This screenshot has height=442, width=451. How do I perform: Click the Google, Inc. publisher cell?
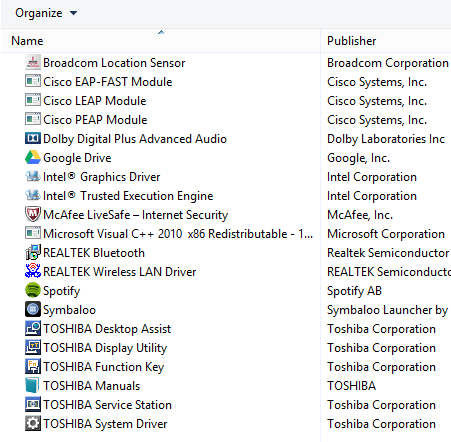358,158
